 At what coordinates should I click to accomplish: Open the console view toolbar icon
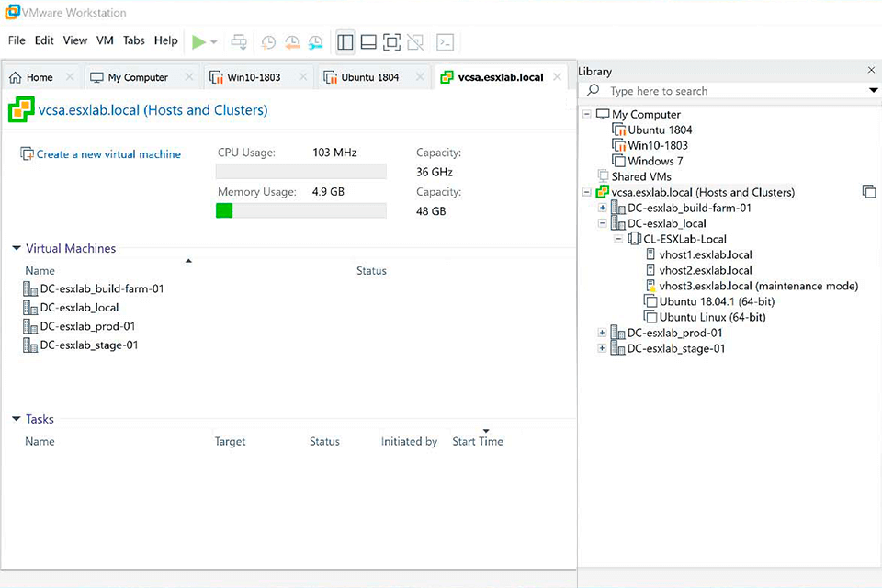point(445,42)
